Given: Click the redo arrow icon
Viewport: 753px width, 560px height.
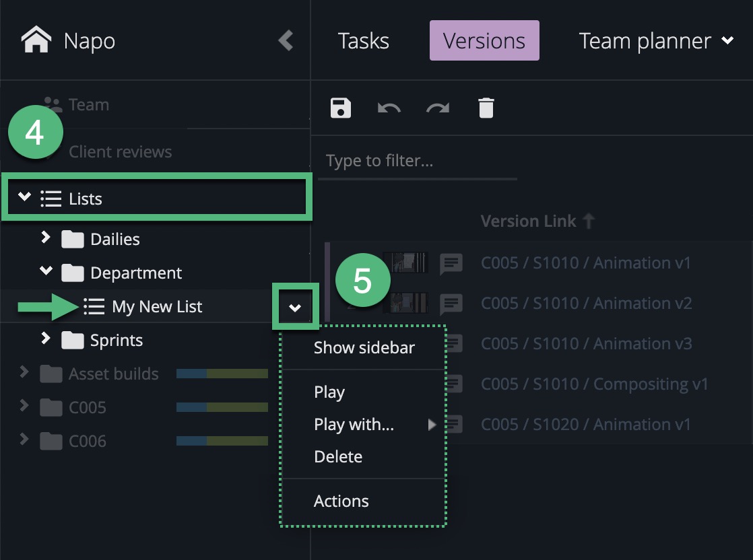Looking at the screenshot, I should click(438, 108).
